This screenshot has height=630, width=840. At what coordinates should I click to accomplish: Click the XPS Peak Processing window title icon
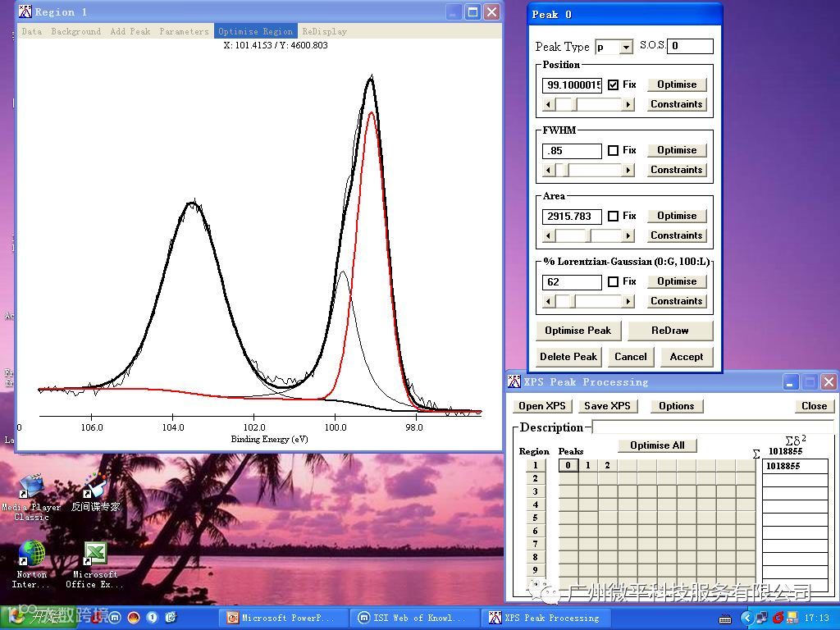pos(514,381)
